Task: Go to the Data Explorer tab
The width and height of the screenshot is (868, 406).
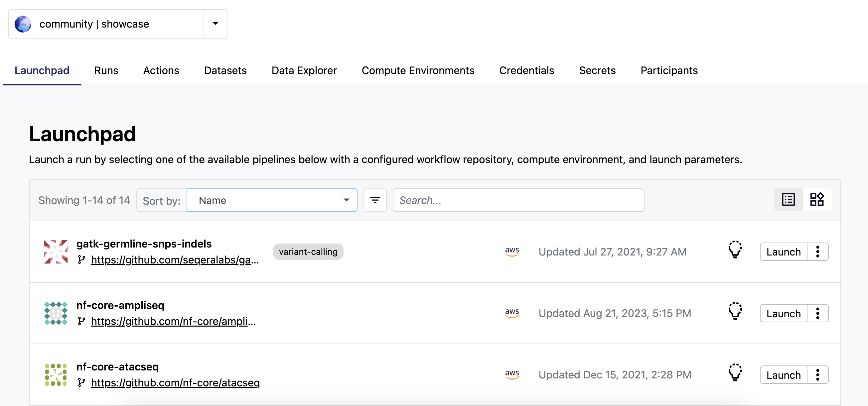Action: point(304,70)
